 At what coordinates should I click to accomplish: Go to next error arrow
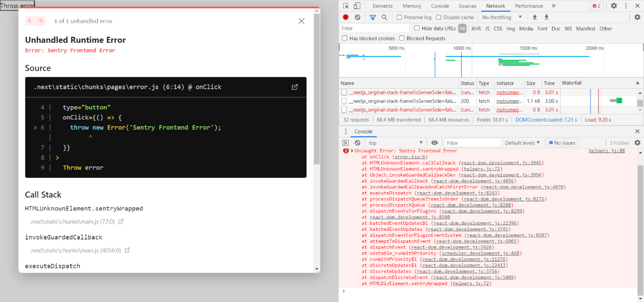(x=40, y=21)
